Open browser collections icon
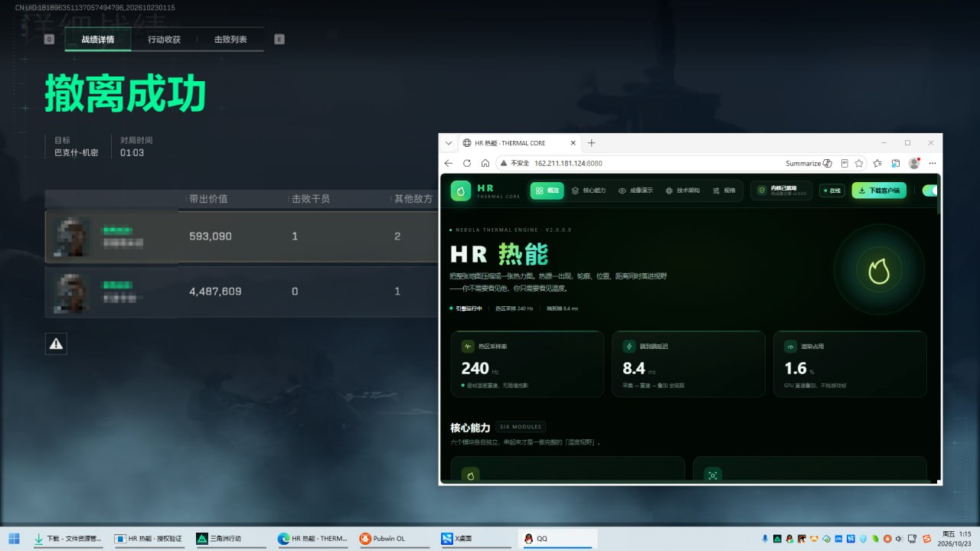Screen dimensions: 980x551 (895, 163)
